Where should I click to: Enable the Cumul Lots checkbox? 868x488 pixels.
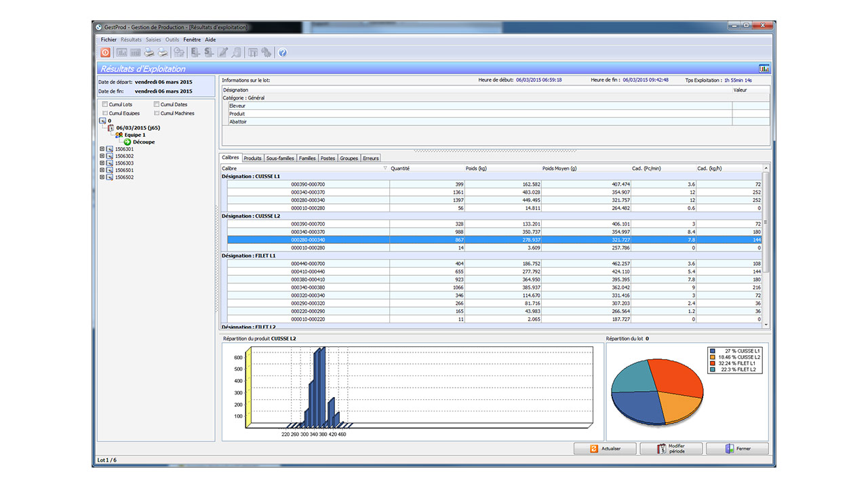tap(104, 104)
